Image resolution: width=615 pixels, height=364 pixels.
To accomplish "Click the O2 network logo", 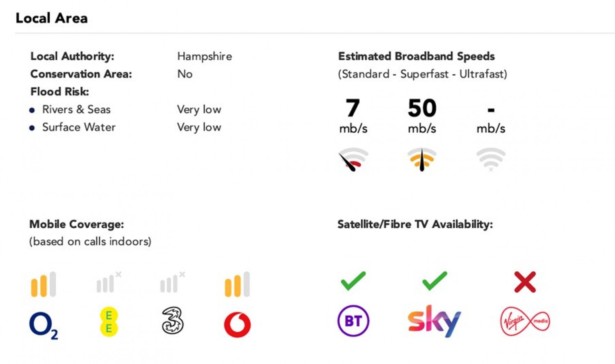I will coord(43,325).
